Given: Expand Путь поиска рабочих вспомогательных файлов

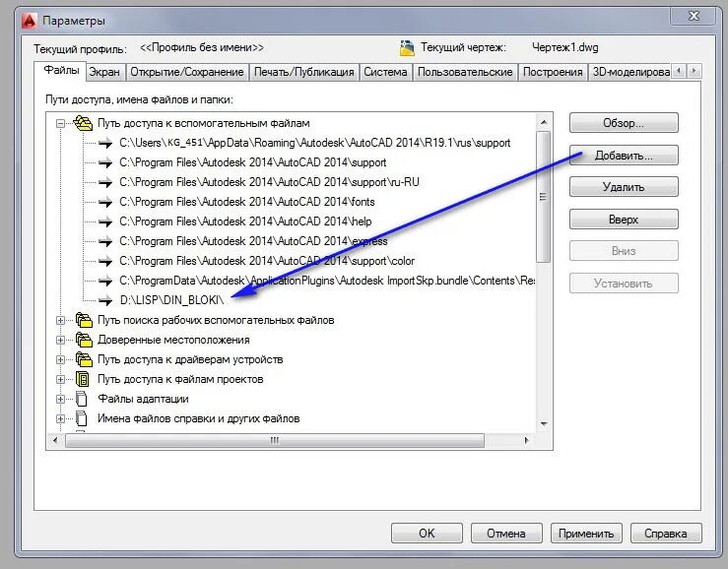Looking at the screenshot, I should tap(60, 320).
